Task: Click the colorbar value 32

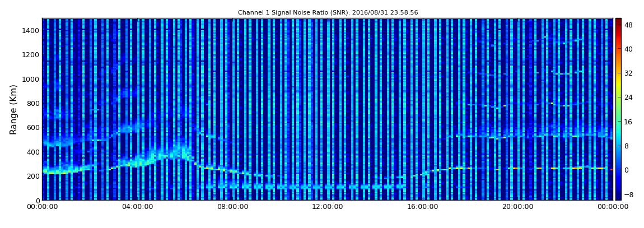Action: click(628, 73)
